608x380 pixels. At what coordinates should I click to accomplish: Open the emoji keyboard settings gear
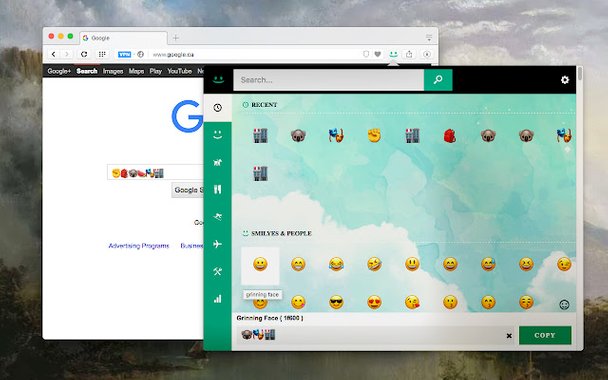pos(565,80)
